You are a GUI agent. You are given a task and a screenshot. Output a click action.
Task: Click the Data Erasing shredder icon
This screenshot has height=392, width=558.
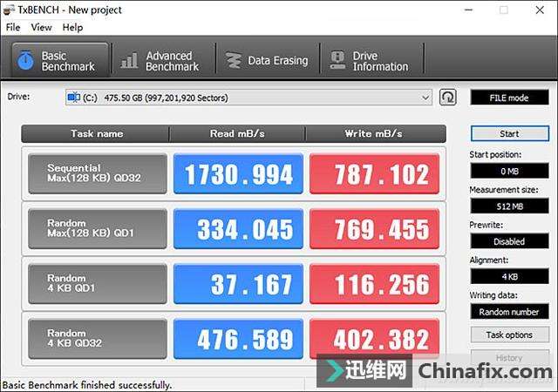coord(234,60)
